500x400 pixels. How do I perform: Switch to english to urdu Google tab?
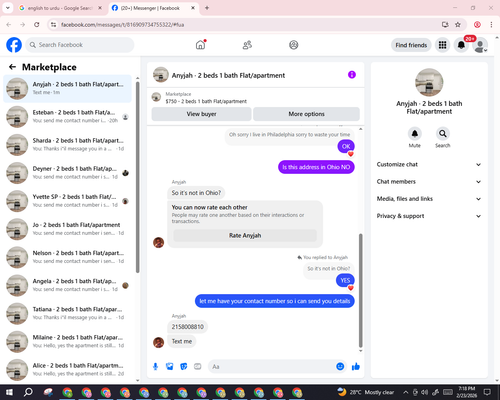(60, 8)
